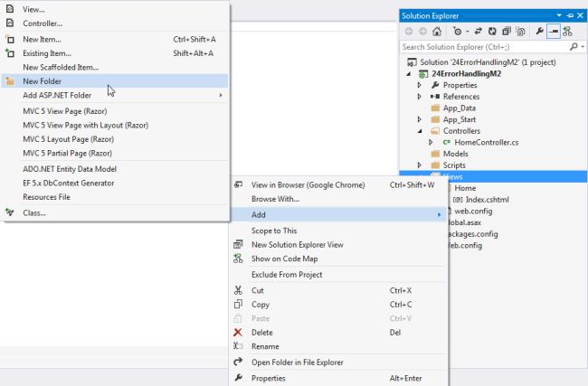Viewport: 588px width, 386px height.
Task: Click the Sync with Active Document icon
Action: click(x=479, y=31)
